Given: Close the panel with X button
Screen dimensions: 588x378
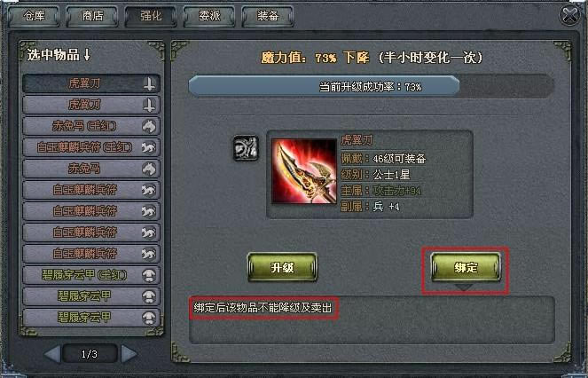Looking at the screenshot, I should 569,16.
